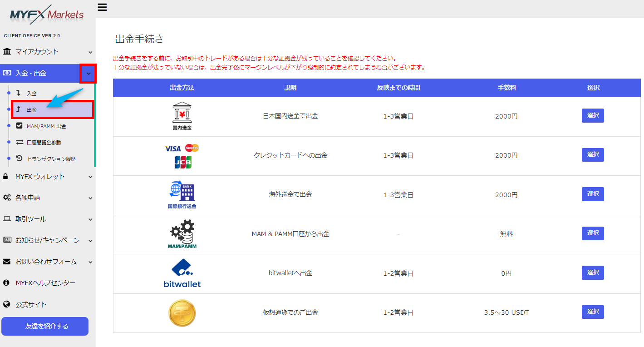
Task: Expand the お知らせ/キャンペーン chevron
Action: [90, 241]
